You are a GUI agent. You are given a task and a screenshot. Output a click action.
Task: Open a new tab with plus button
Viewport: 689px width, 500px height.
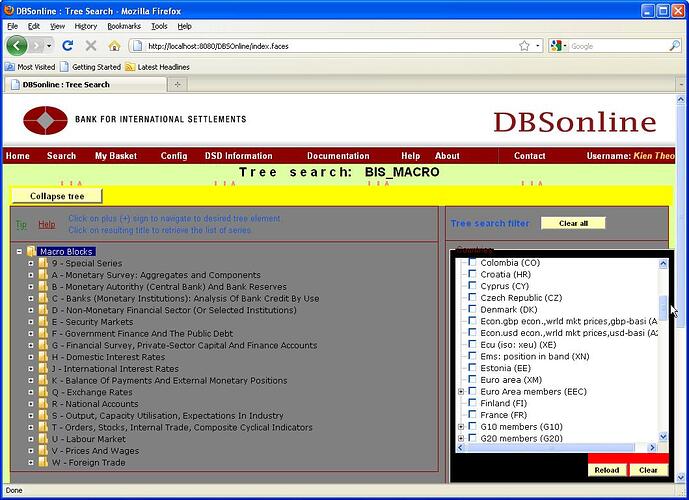[x=177, y=84]
